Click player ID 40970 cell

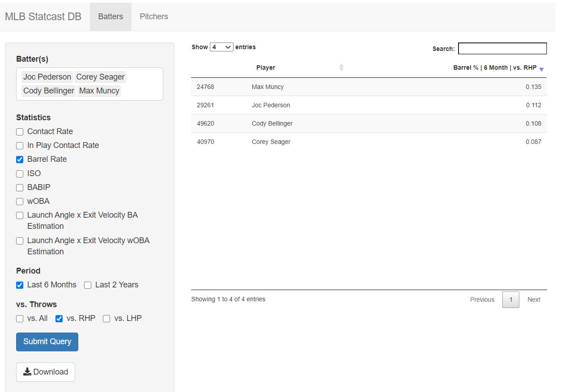click(205, 142)
